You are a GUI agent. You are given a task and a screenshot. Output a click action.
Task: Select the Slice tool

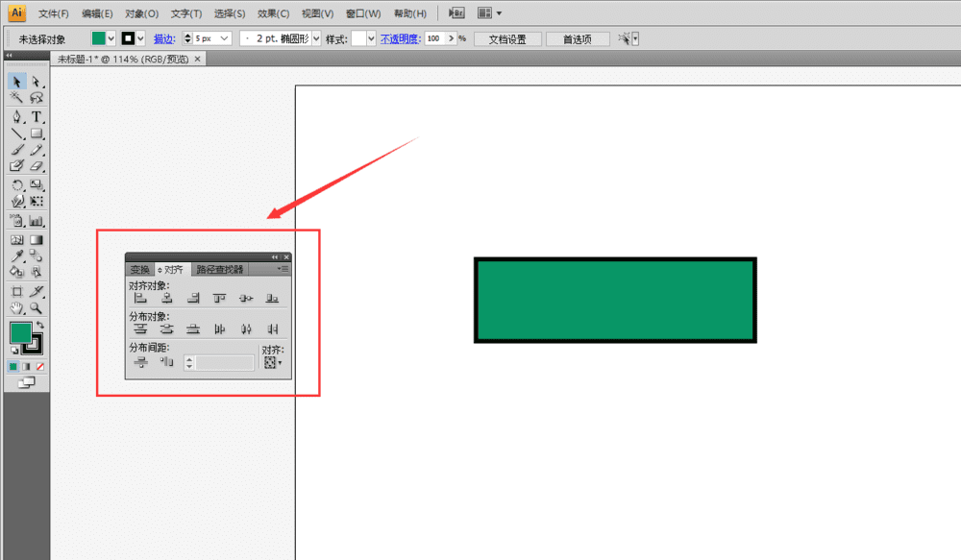coord(37,292)
